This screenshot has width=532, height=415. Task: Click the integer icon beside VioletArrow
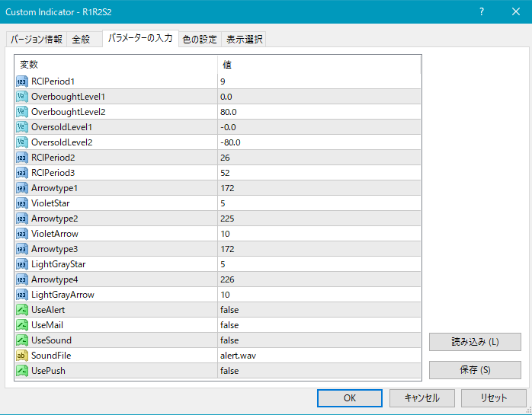click(21, 234)
